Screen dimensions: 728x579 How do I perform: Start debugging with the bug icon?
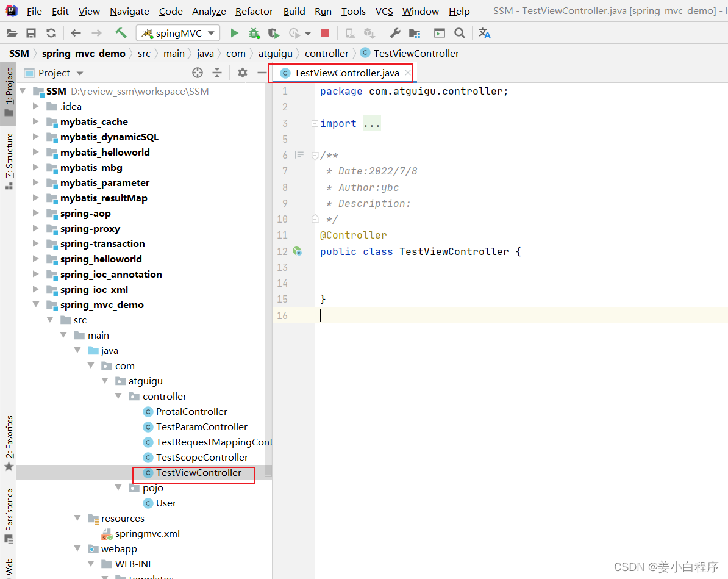(254, 34)
